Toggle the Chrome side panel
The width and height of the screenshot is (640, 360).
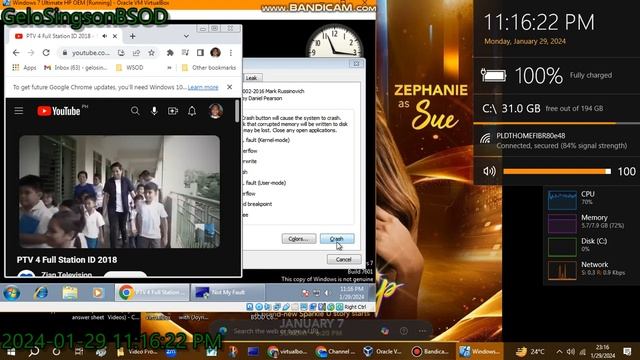(200, 53)
